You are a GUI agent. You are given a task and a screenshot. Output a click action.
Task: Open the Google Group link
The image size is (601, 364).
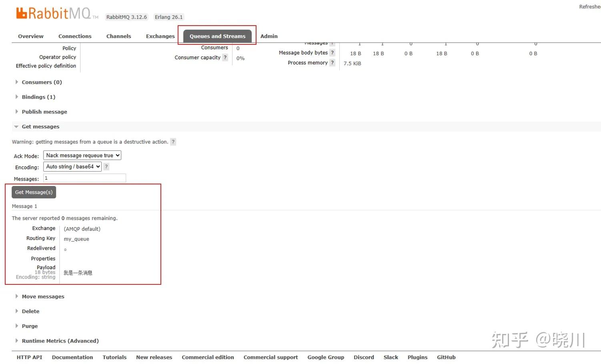coord(326,358)
